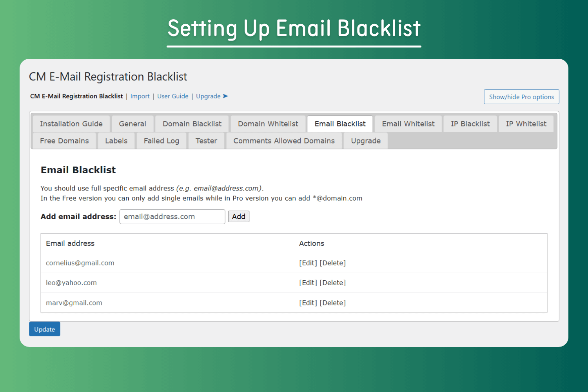The width and height of the screenshot is (588, 392).
Task: Click the Show/hide Pro options button
Action: click(521, 97)
